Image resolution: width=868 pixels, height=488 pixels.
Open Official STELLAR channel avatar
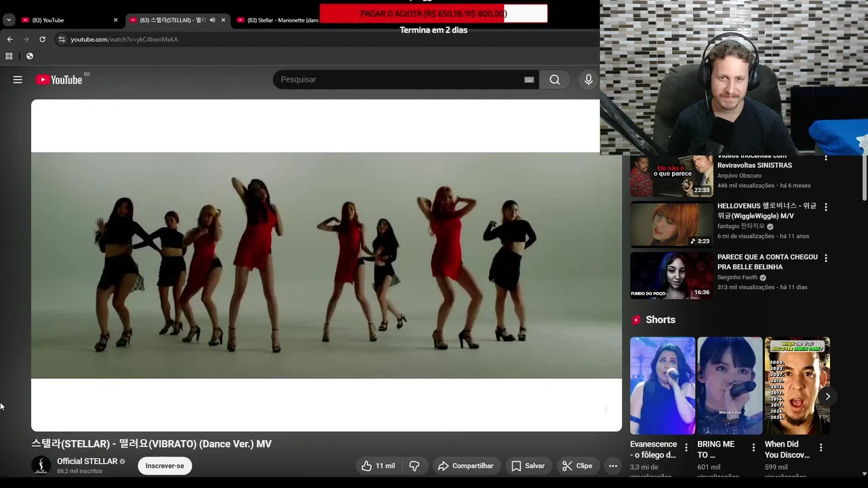pos(41,465)
